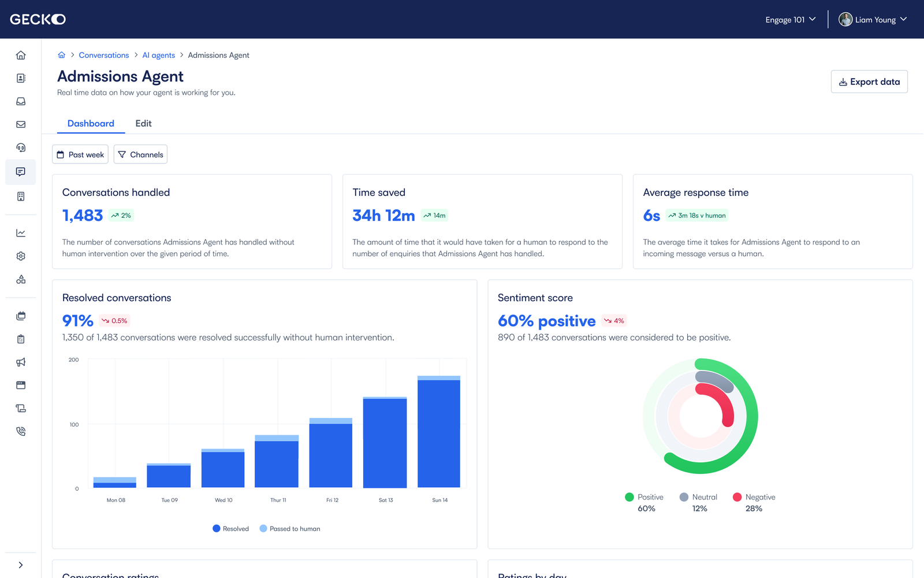Select the Calendar icon in the sidebar
The image size is (924, 578).
pos(21,316)
